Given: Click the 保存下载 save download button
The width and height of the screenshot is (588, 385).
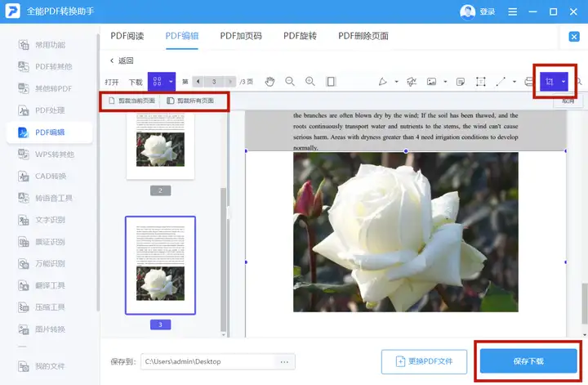Looking at the screenshot, I should pyautogui.click(x=528, y=361).
